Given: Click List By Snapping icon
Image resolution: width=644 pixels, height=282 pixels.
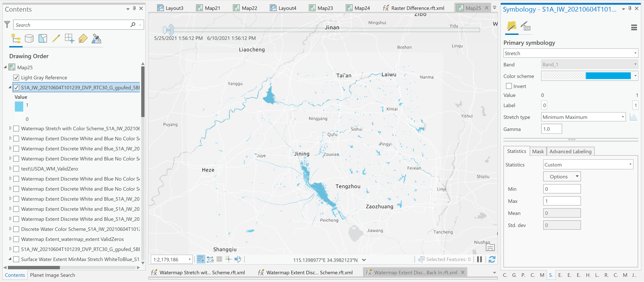Looking at the screenshot, I should [69, 39].
